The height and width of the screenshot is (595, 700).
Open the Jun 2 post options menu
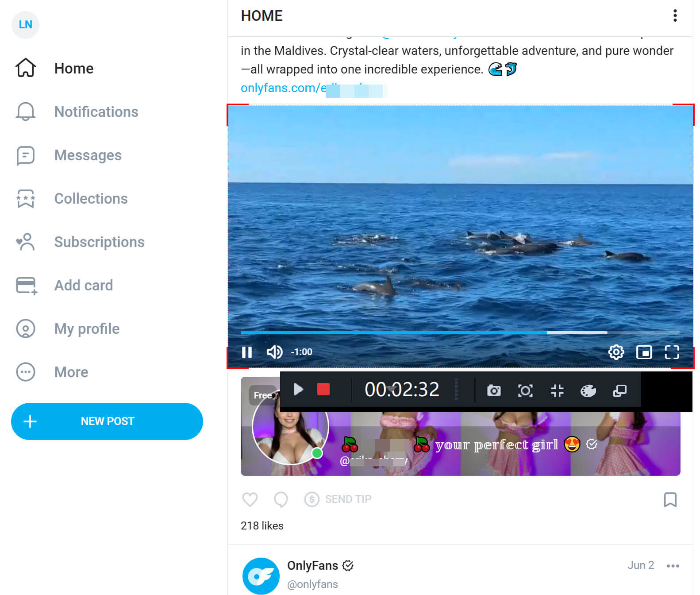click(x=673, y=566)
